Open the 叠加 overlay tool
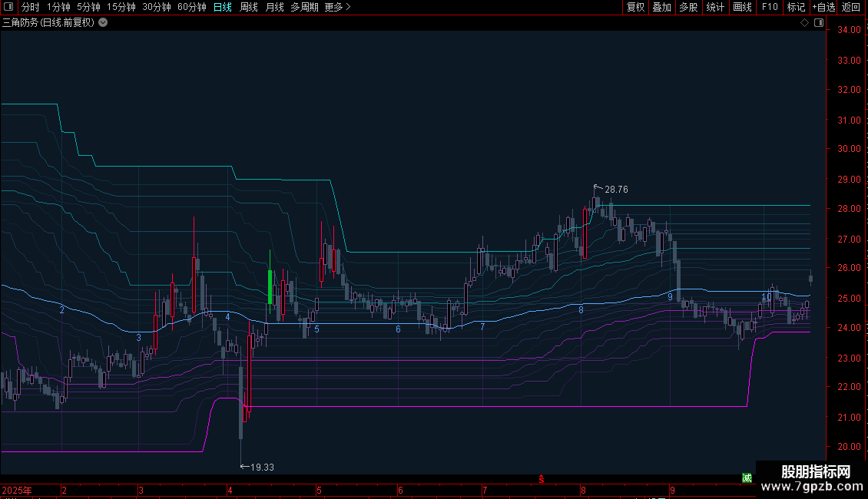 (661, 7)
